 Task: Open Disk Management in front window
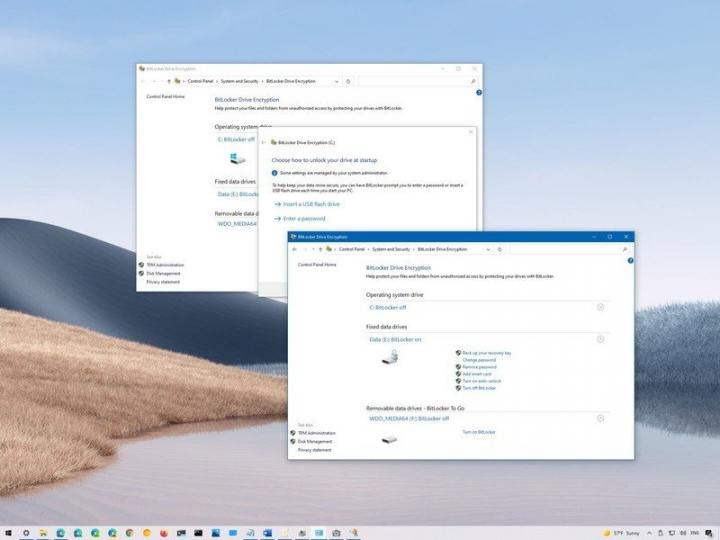pyautogui.click(x=315, y=441)
